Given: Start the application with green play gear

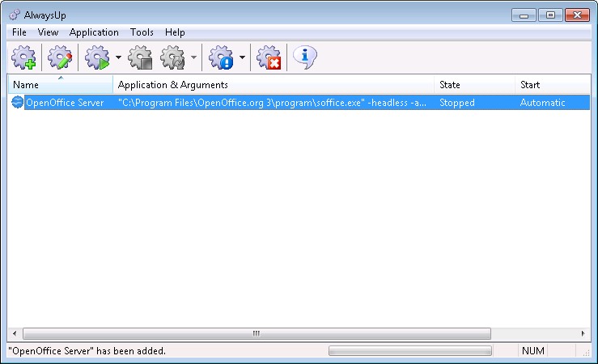Looking at the screenshot, I should [97, 57].
